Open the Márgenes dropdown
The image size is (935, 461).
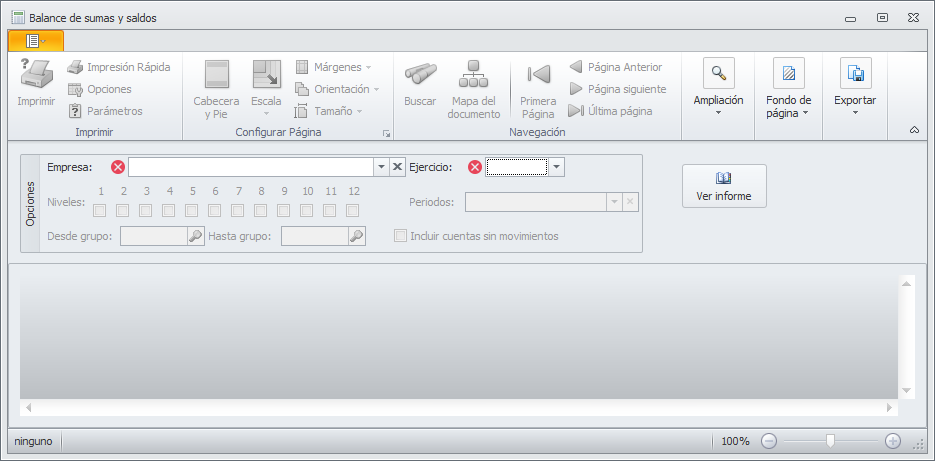[333, 67]
